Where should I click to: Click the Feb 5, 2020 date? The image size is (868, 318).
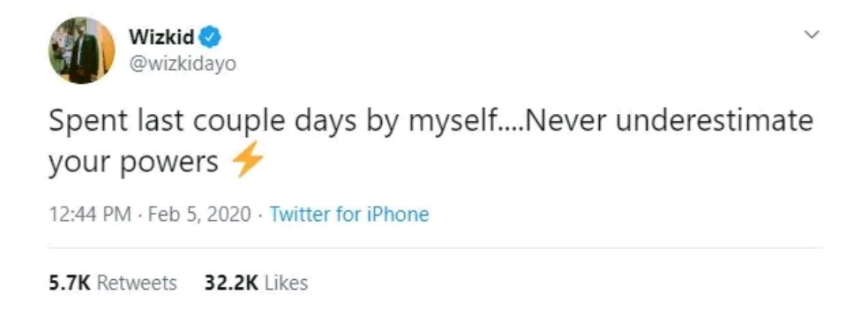200,214
